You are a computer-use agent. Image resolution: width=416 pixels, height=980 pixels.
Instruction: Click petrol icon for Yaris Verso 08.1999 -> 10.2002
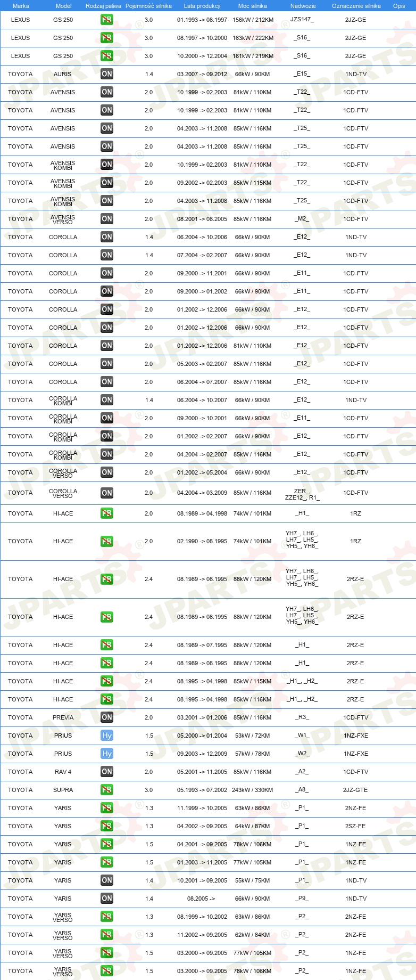(107, 917)
